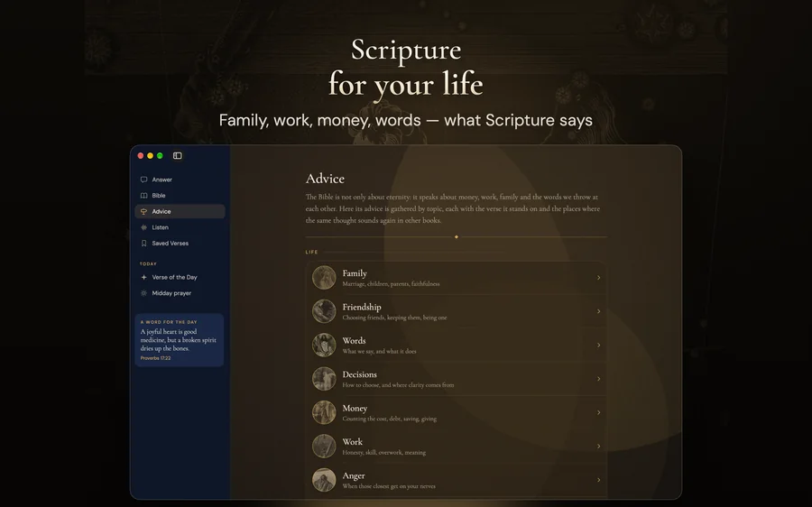Expand the Money row chevron
This screenshot has height=507, width=812.
click(x=599, y=412)
